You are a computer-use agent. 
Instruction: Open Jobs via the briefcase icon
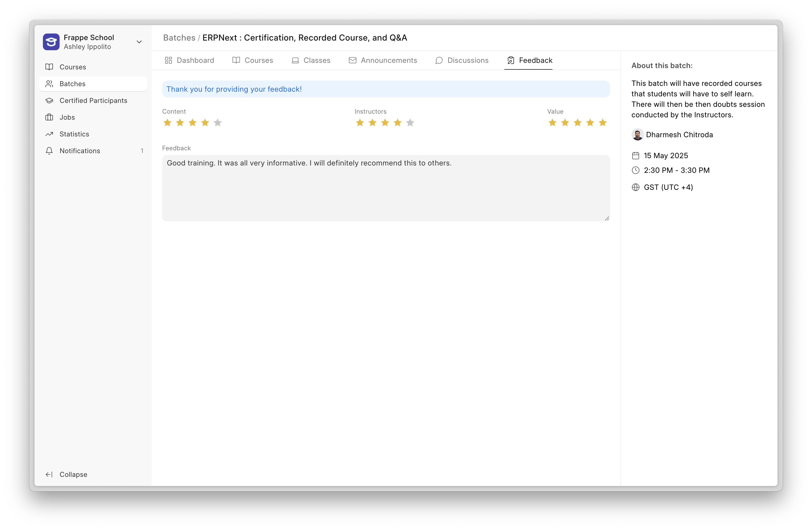[x=49, y=117]
